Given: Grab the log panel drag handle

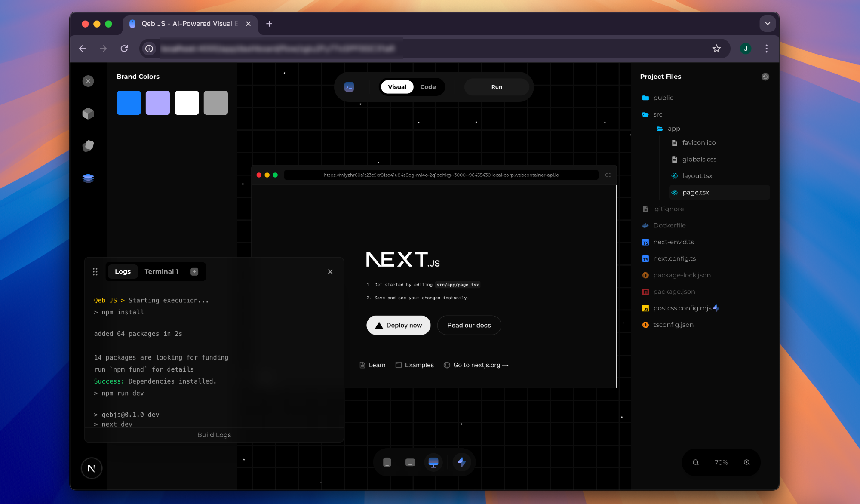Looking at the screenshot, I should click(x=95, y=272).
